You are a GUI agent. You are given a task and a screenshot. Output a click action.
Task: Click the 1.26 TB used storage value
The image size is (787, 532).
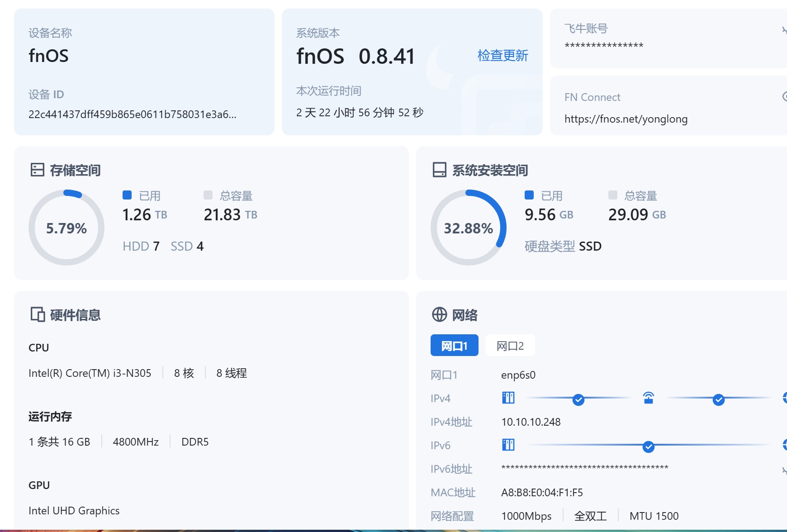point(145,214)
